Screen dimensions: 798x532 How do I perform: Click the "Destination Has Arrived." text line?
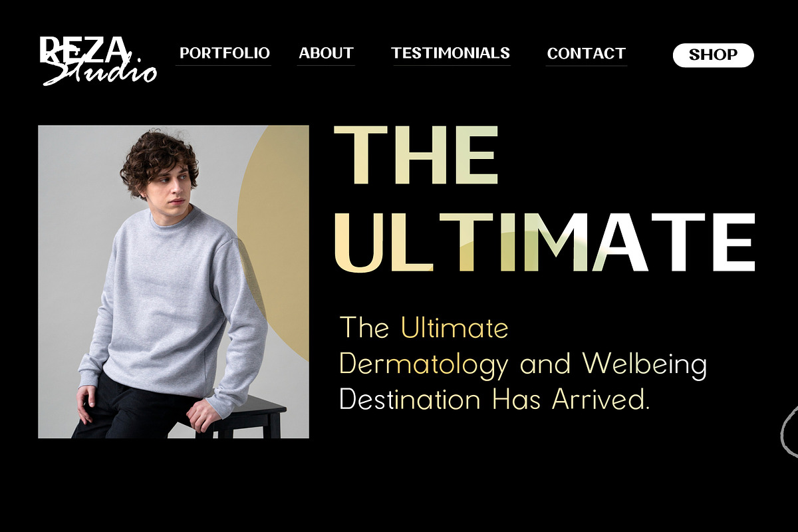(x=494, y=400)
